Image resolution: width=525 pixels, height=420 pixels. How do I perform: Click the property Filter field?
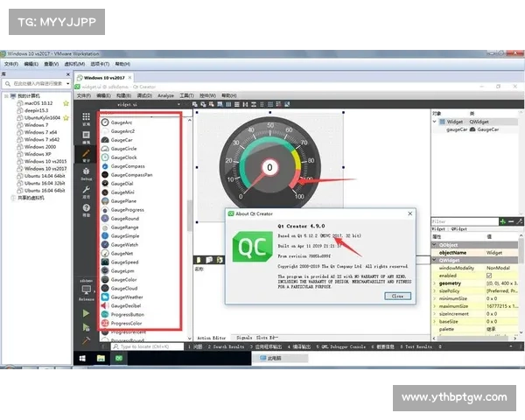click(x=465, y=221)
